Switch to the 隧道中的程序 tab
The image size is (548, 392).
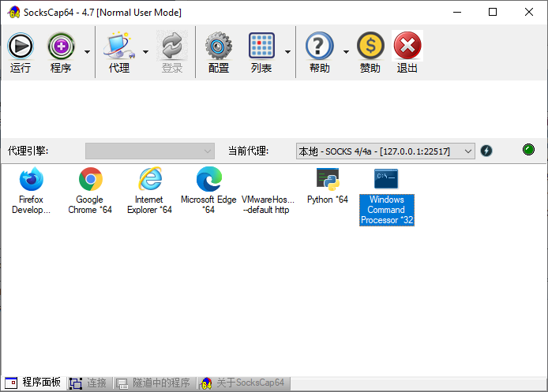click(153, 383)
